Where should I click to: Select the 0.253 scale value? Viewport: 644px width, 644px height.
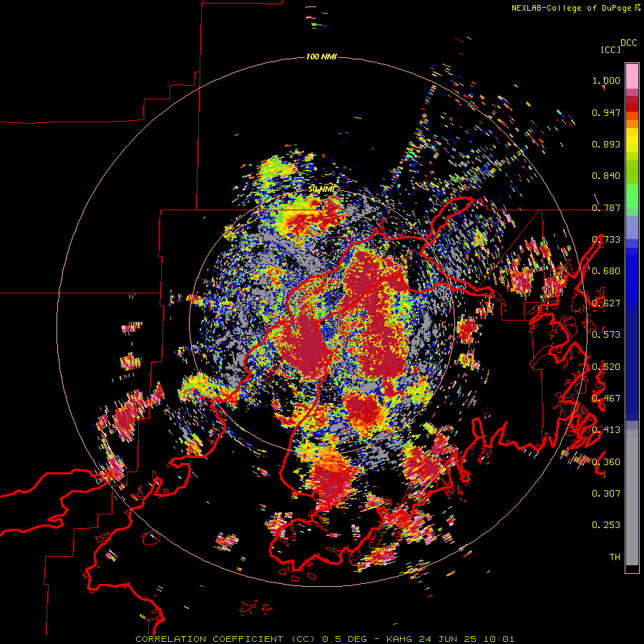click(606, 525)
